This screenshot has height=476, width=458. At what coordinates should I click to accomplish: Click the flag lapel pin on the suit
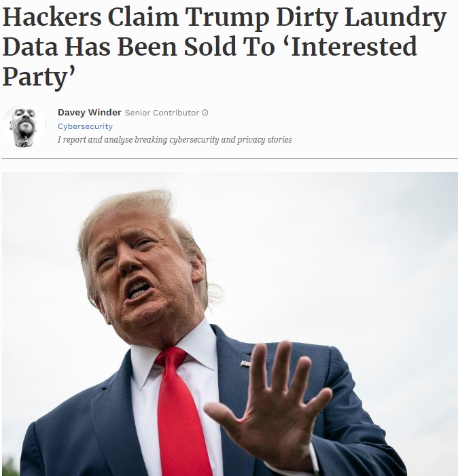245,363
